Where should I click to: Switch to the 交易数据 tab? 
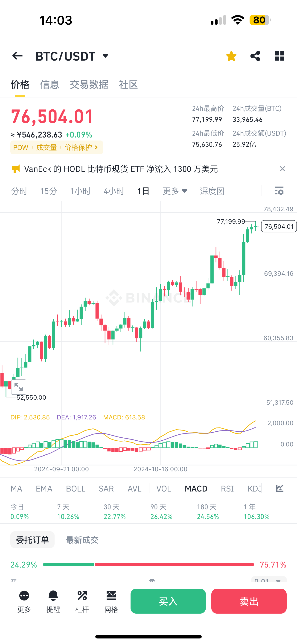coord(89,85)
